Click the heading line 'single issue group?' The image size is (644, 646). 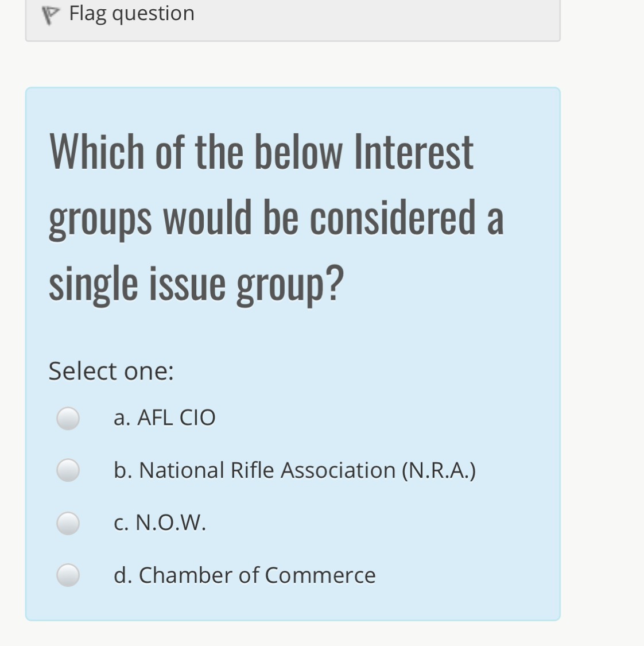coord(196,283)
